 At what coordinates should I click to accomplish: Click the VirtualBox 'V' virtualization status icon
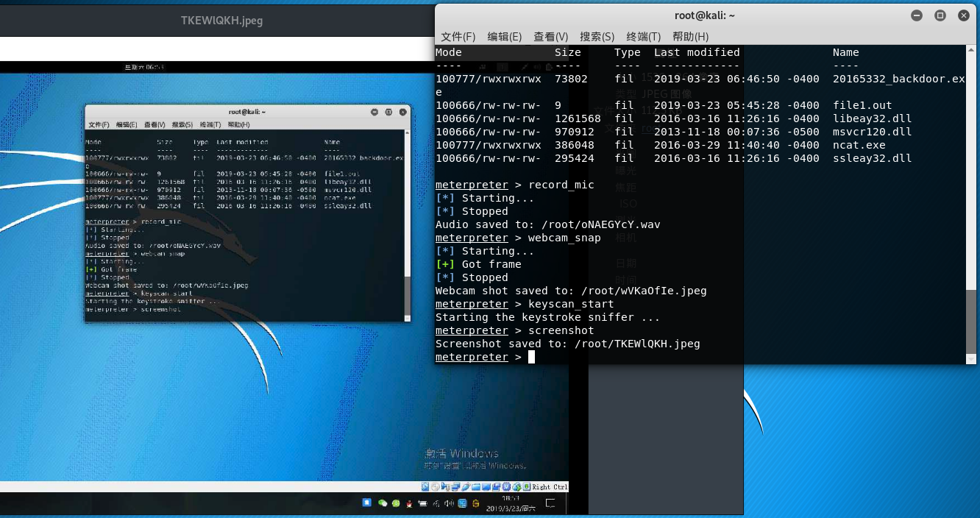click(x=506, y=487)
